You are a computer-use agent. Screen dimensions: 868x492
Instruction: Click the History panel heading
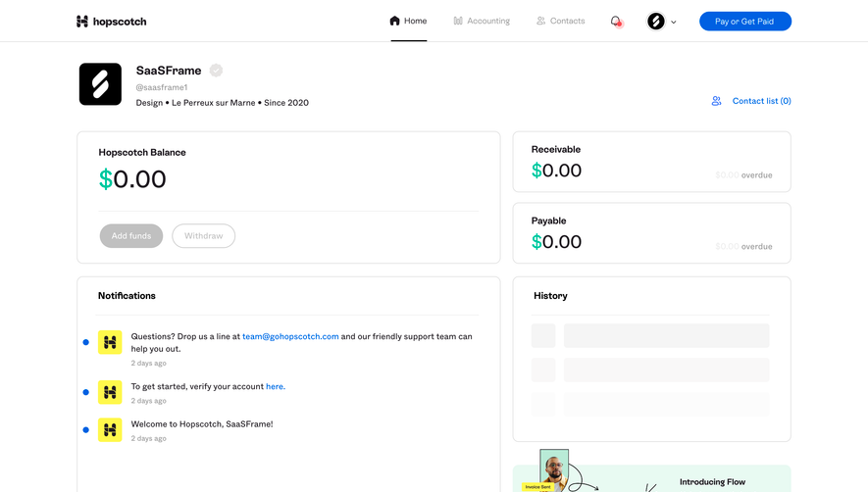(550, 296)
